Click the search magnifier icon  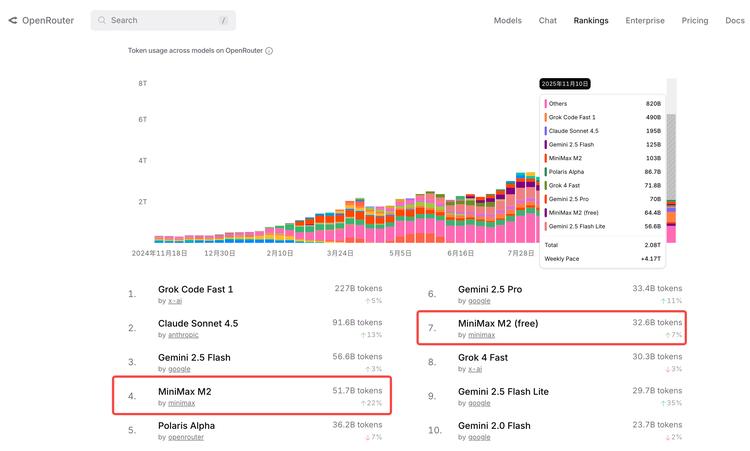[102, 20]
